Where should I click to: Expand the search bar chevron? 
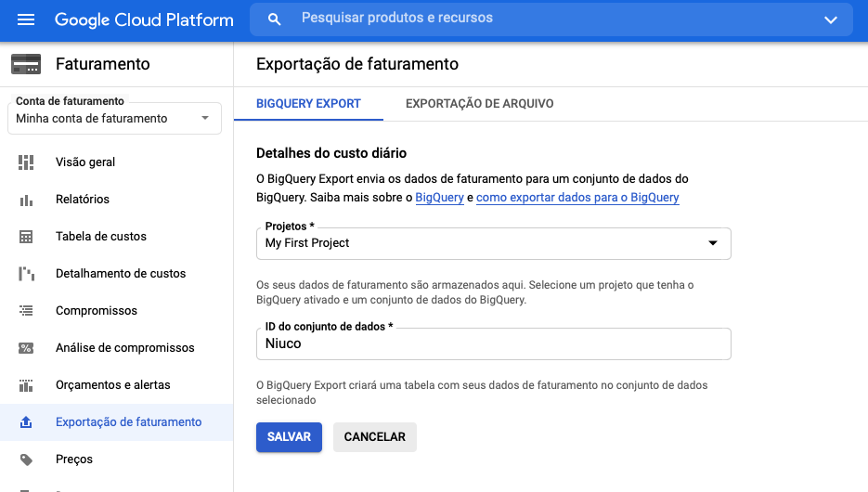tap(830, 19)
